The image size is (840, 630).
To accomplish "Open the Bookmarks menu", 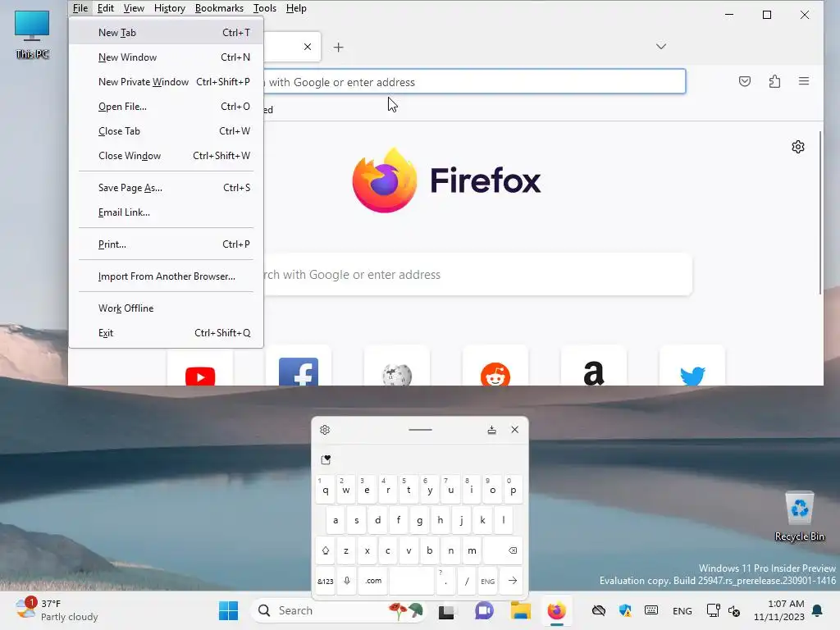I will (x=219, y=8).
